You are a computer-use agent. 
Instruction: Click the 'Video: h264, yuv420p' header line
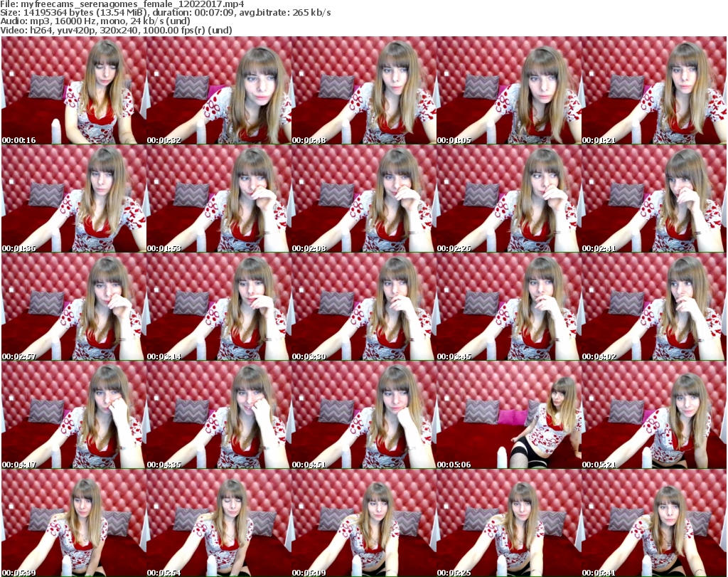(x=116, y=30)
